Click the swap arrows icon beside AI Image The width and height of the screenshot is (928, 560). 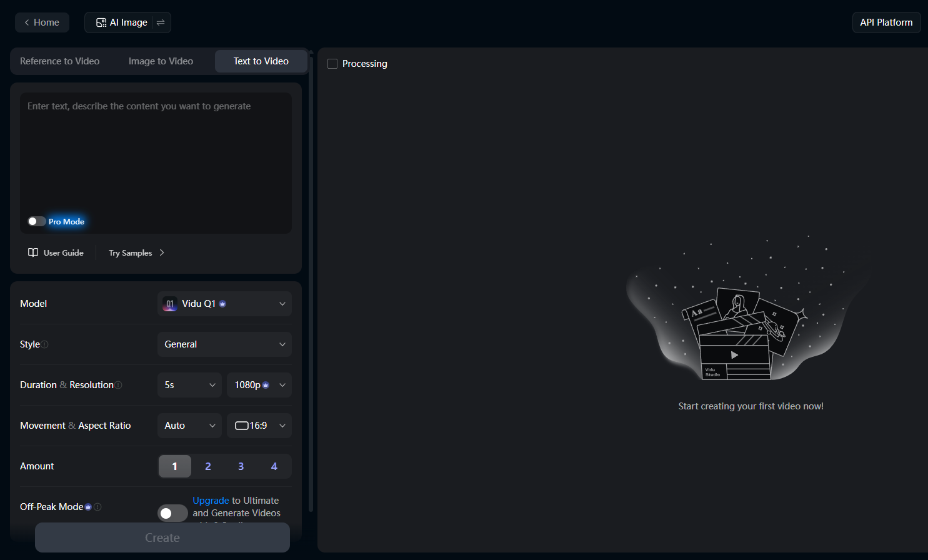(161, 22)
